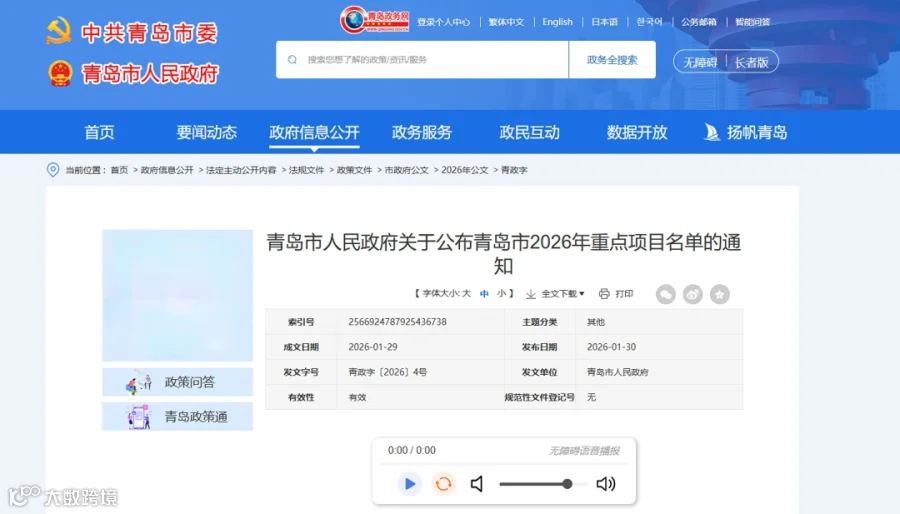
Task: Click the article title text
Action: [x=503, y=254]
